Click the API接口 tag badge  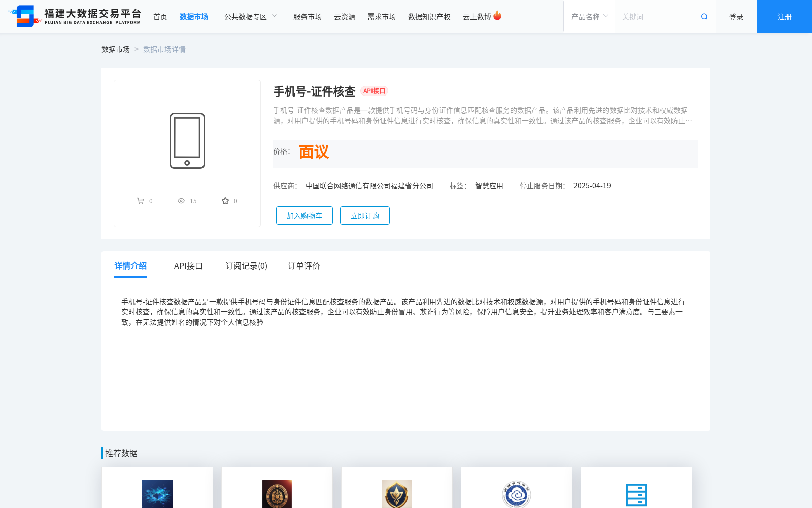pyautogui.click(x=375, y=91)
